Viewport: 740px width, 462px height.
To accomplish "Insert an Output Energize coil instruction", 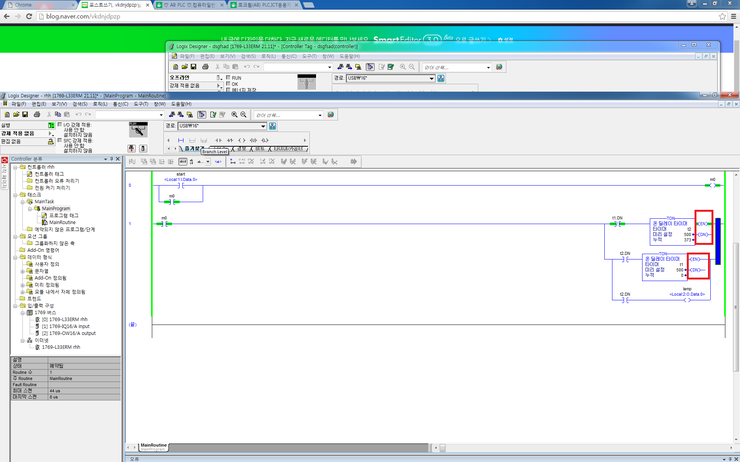I will [242, 140].
